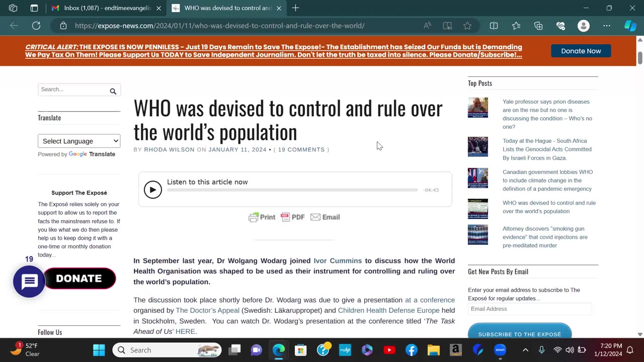Click the site Search input field
This screenshot has height=362, width=644.
point(73,89)
